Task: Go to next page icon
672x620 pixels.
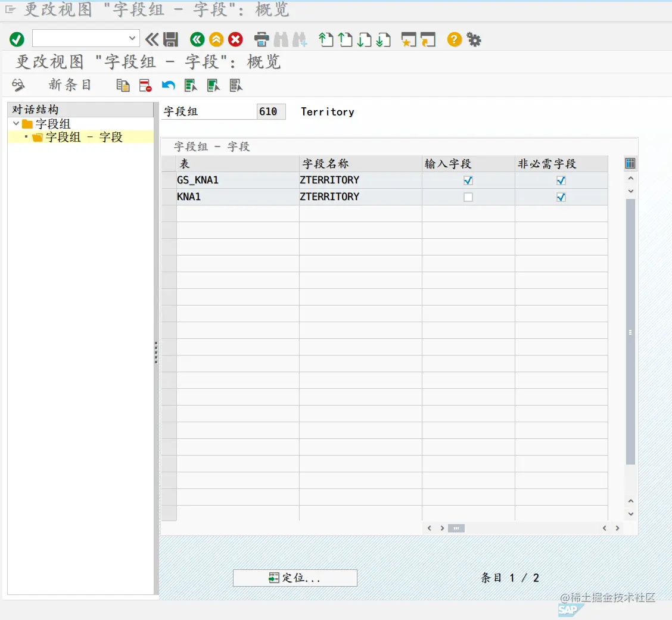Action: (x=364, y=40)
